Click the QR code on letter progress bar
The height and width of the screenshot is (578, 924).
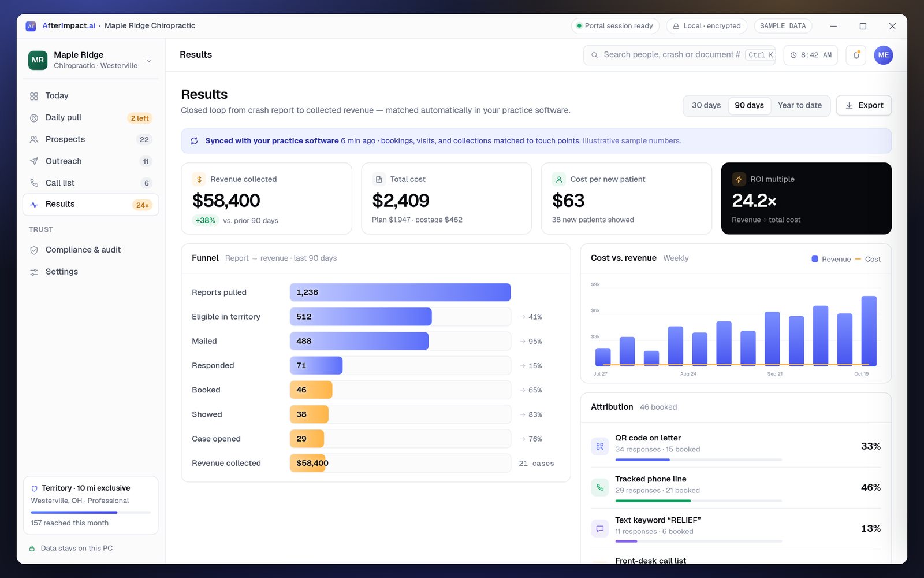click(x=698, y=460)
